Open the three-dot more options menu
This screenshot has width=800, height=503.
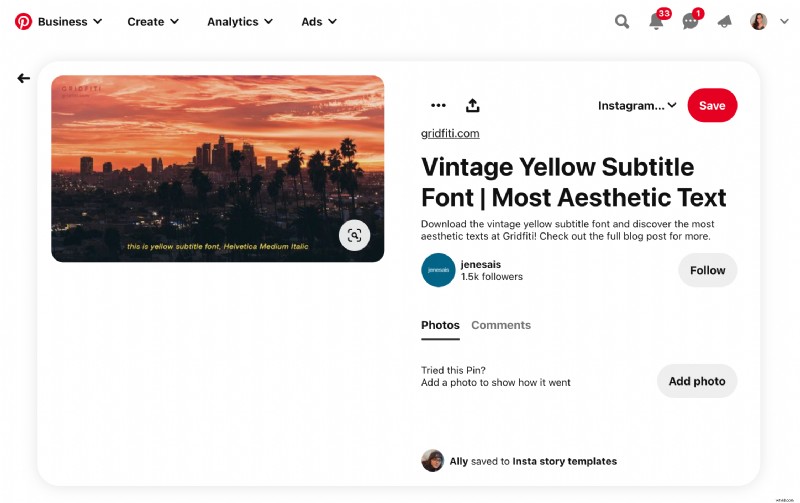click(x=438, y=105)
